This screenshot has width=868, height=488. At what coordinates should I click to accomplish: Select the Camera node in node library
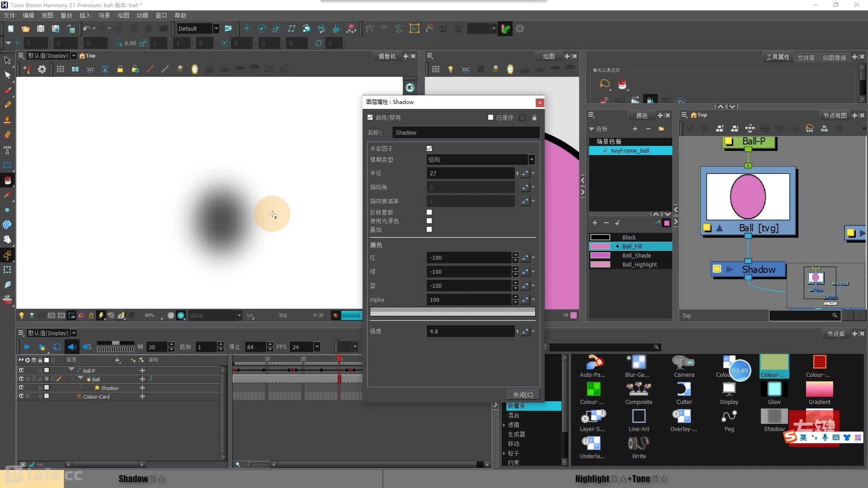(x=684, y=366)
